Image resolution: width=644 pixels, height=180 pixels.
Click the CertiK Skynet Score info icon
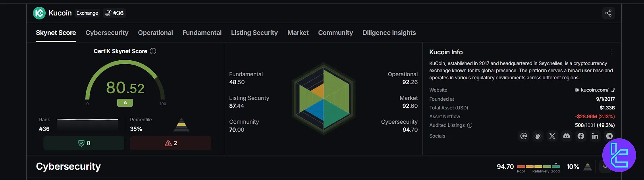click(153, 51)
